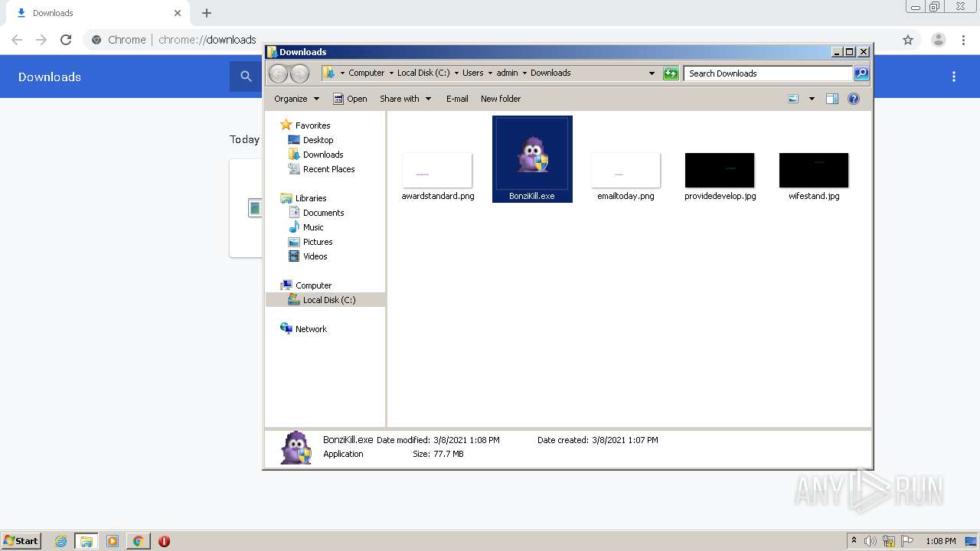Click green refresh button in address bar
Image resolution: width=980 pixels, height=551 pixels.
point(671,73)
